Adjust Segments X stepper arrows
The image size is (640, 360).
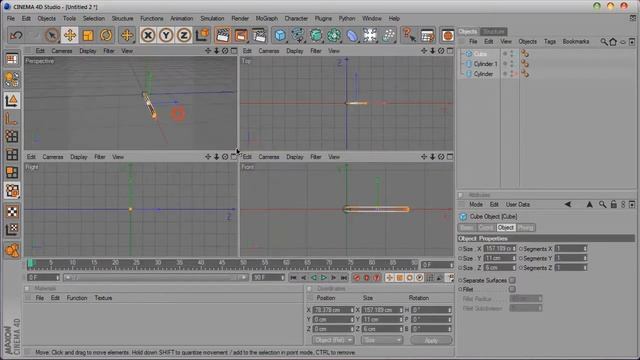tap(585, 249)
